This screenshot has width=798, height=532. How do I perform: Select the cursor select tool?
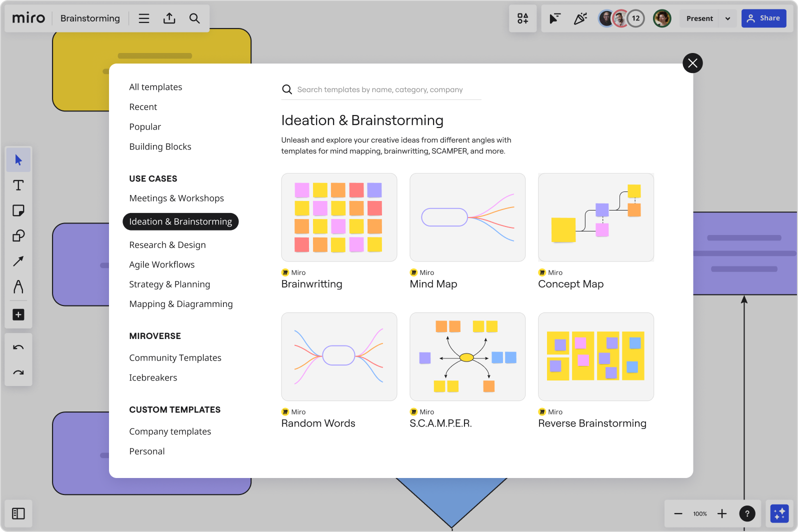18,160
